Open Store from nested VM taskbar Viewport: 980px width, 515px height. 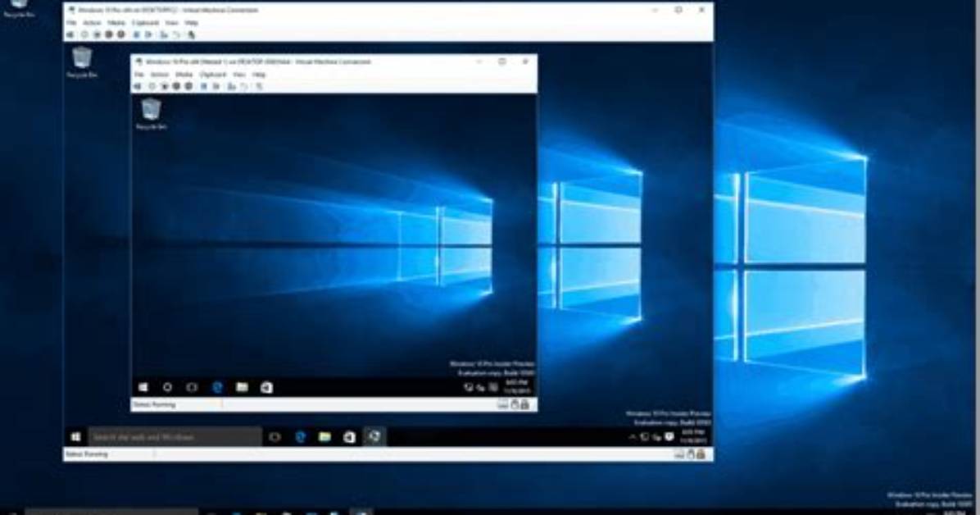pos(266,387)
